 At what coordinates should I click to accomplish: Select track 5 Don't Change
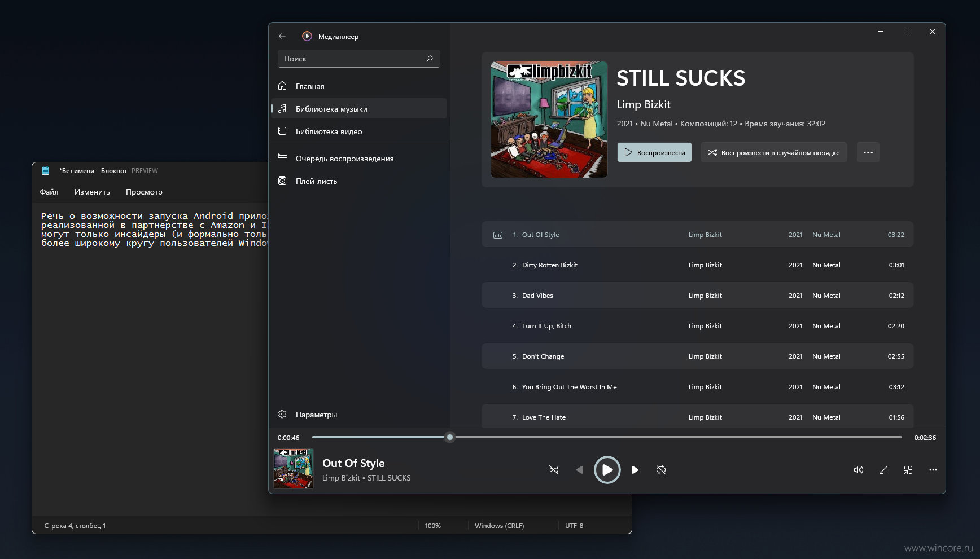click(x=697, y=356)
